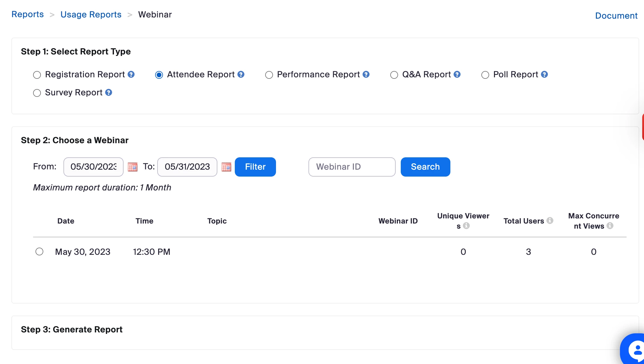Select the Survey Report radio button

click(x=37, y=93)
